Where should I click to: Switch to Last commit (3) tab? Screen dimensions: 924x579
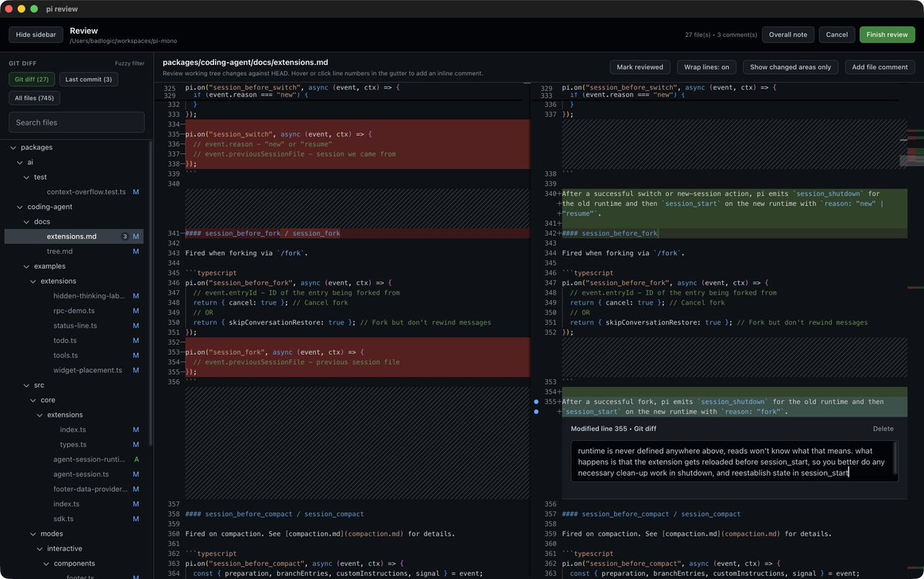[89, 79]
